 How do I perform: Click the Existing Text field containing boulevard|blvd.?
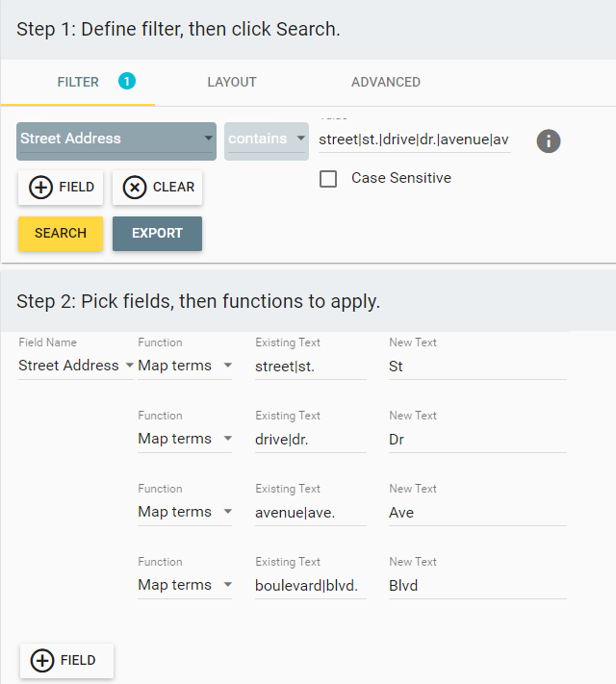tap(310, 586)
